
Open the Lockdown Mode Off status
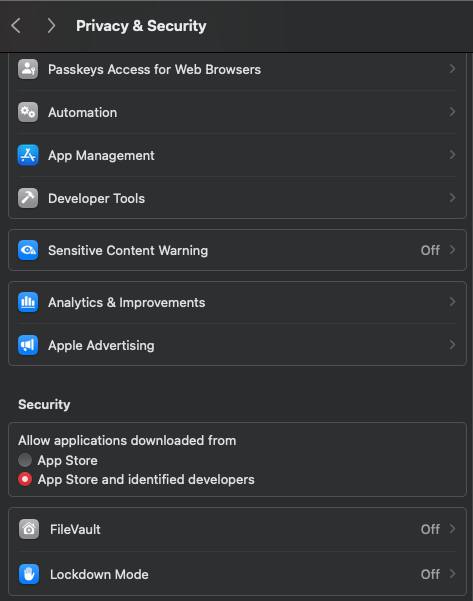(x=430, y=574)
